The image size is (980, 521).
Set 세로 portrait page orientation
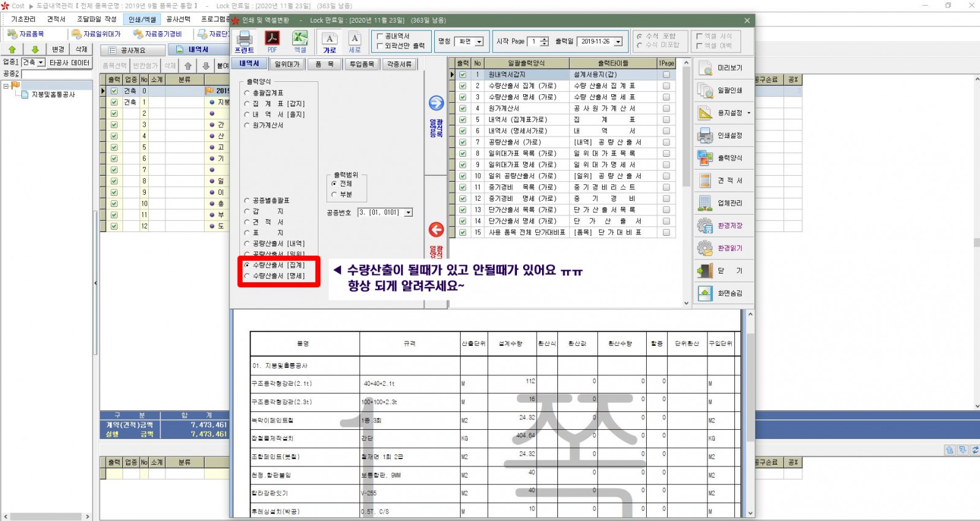coord(355,42)
